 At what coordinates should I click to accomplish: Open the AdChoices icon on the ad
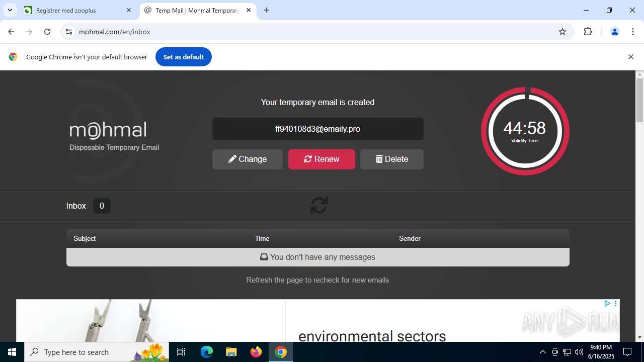coord(607,303)
